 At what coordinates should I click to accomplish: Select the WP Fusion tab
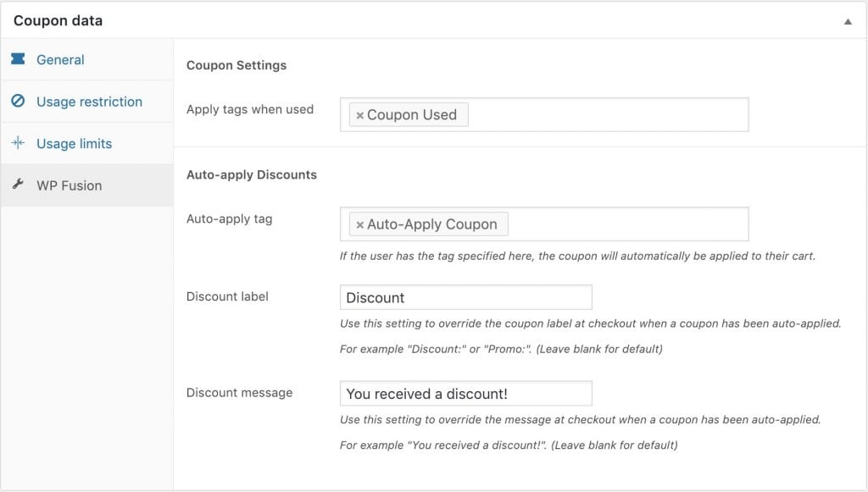(x=69, y=185)
